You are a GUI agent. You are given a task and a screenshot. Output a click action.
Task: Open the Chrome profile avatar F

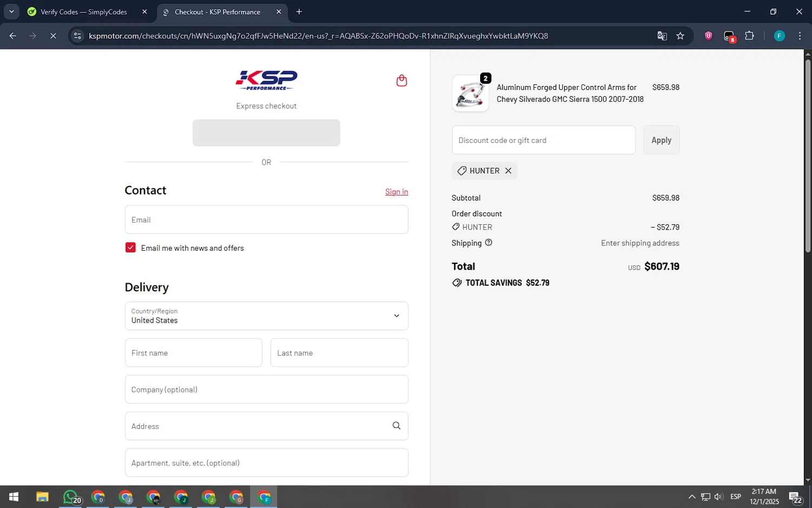779,36
